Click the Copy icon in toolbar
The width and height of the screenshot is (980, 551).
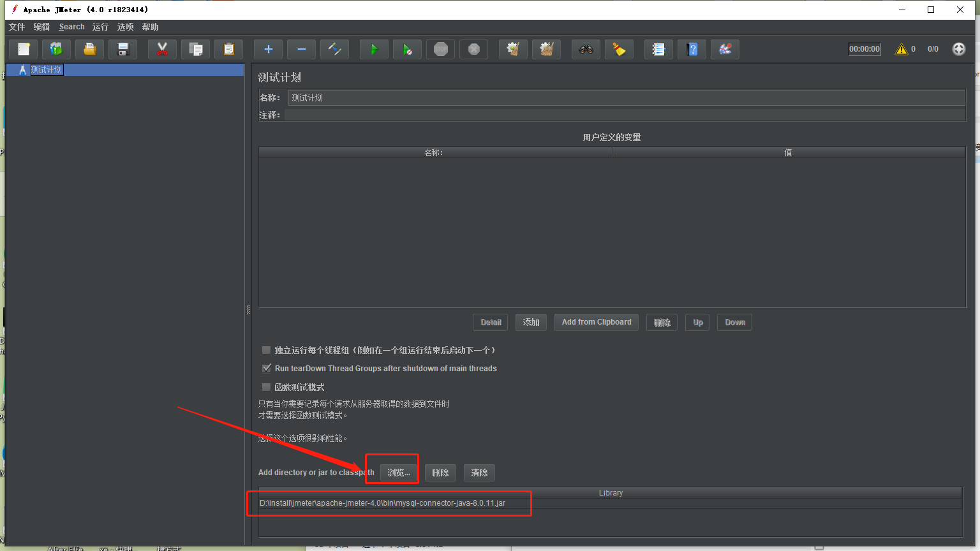click(196, 49)
